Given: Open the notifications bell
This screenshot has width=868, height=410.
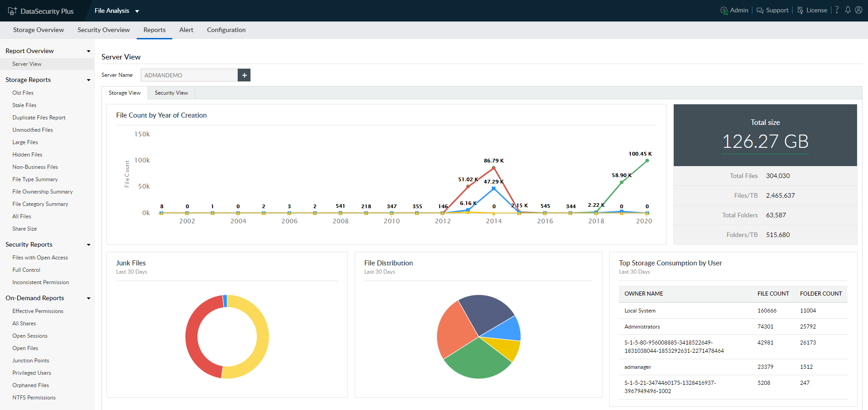Looking at the screenshot, I should [x=848, y=10].
